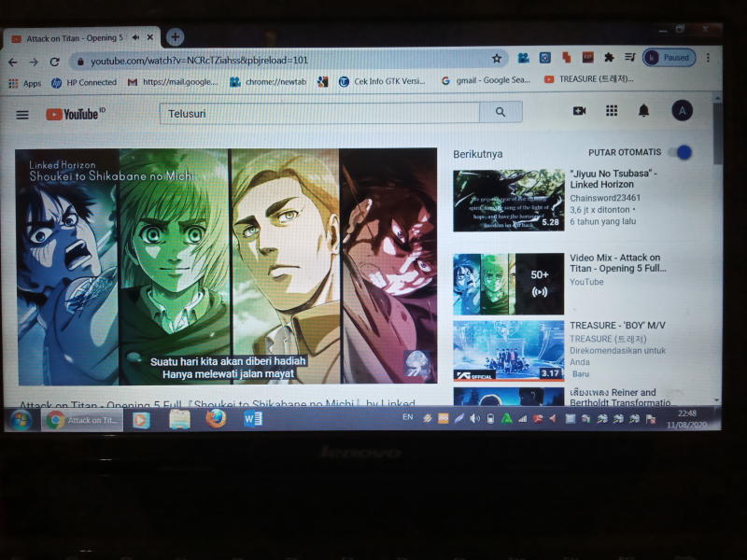Open the Chrome taskbar button
Screen dimensions: 747x560
[x=82, y=420]
